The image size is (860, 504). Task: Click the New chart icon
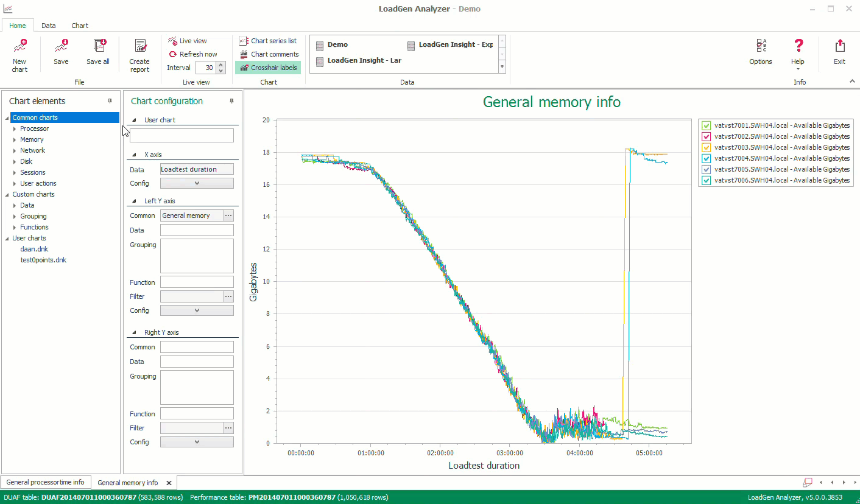[19, 47]
